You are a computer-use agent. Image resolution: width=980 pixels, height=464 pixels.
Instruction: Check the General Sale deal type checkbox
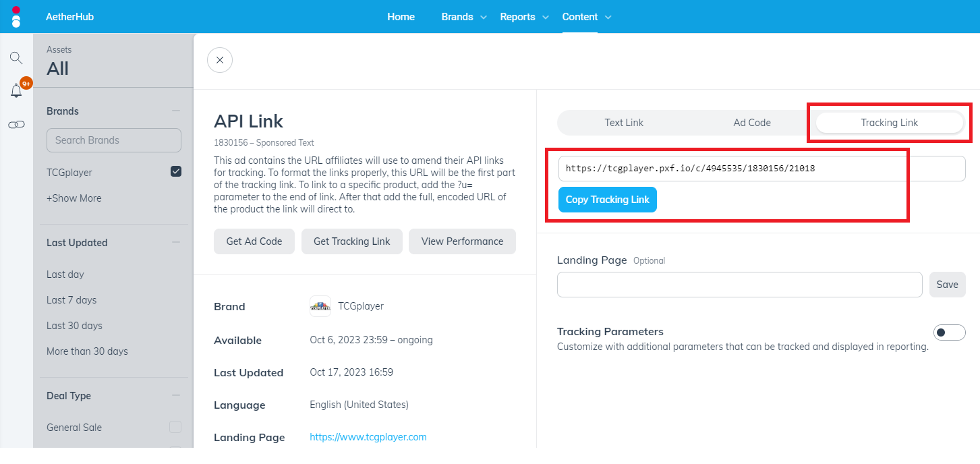(175, 427)
